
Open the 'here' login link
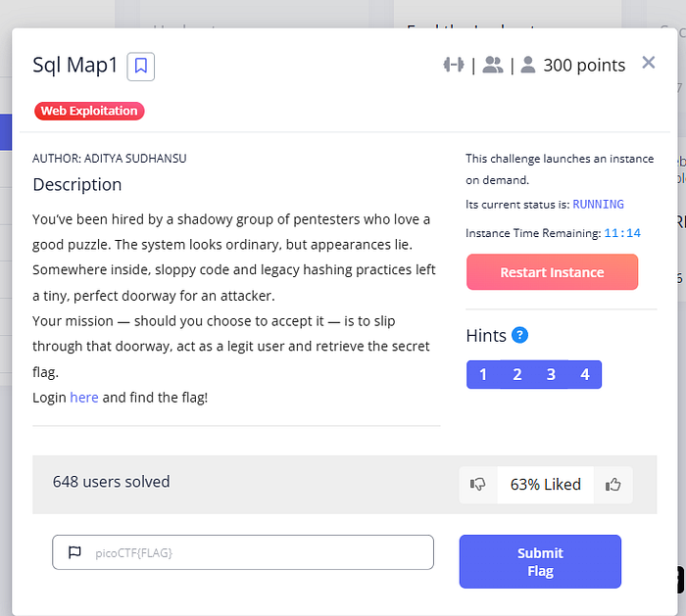pyautogui.click(x=84, y=398)
